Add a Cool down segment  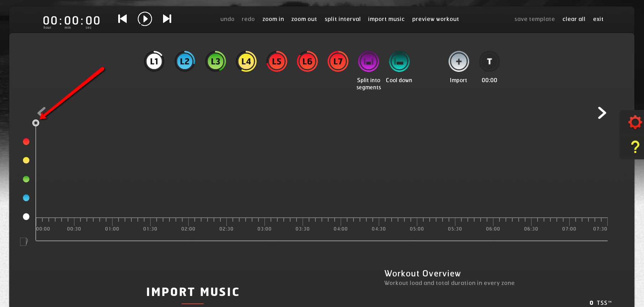399,62
